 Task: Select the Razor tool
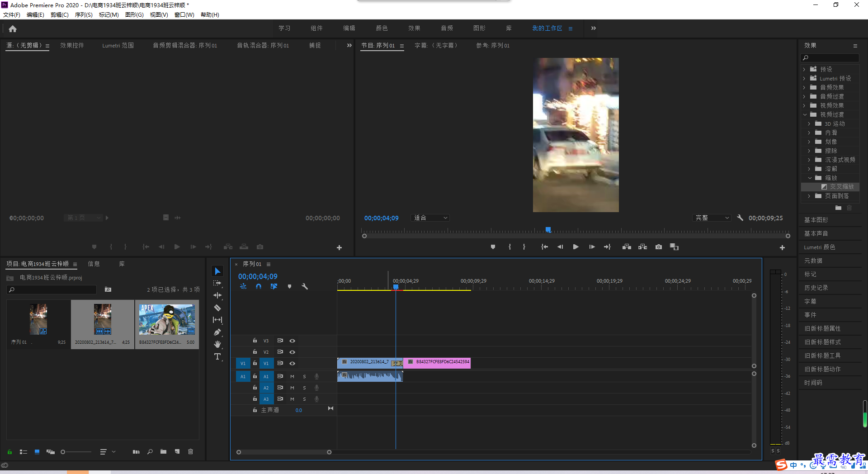point(217,308)
